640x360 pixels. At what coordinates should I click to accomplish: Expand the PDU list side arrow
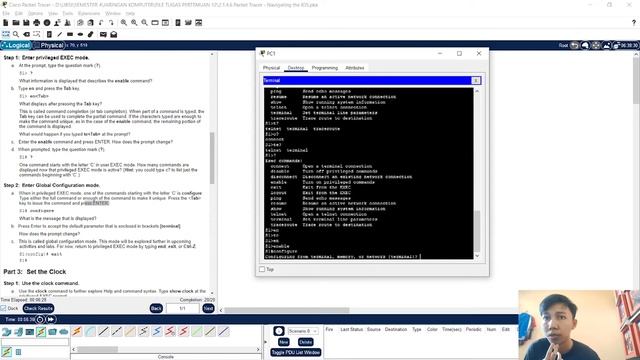coord(265,342)
